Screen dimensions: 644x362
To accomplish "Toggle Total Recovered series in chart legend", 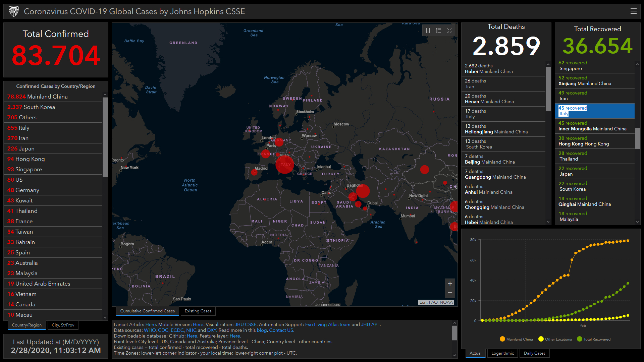I will coord(594,339).
